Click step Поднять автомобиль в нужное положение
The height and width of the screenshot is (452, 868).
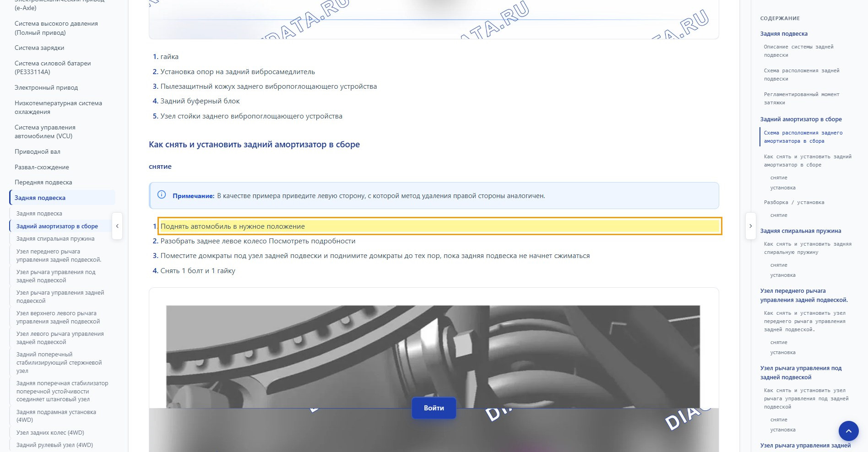439,226
